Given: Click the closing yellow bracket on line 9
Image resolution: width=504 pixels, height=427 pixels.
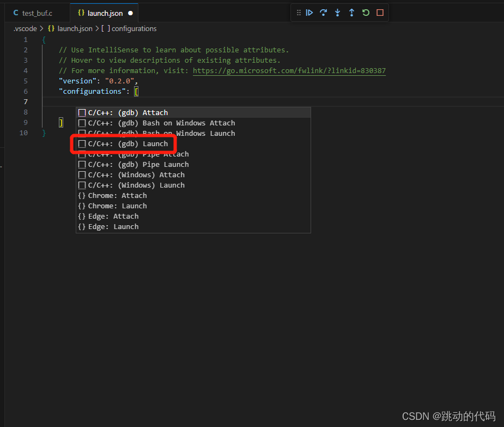Looking at the screenshot, I should tap(60, 123).
